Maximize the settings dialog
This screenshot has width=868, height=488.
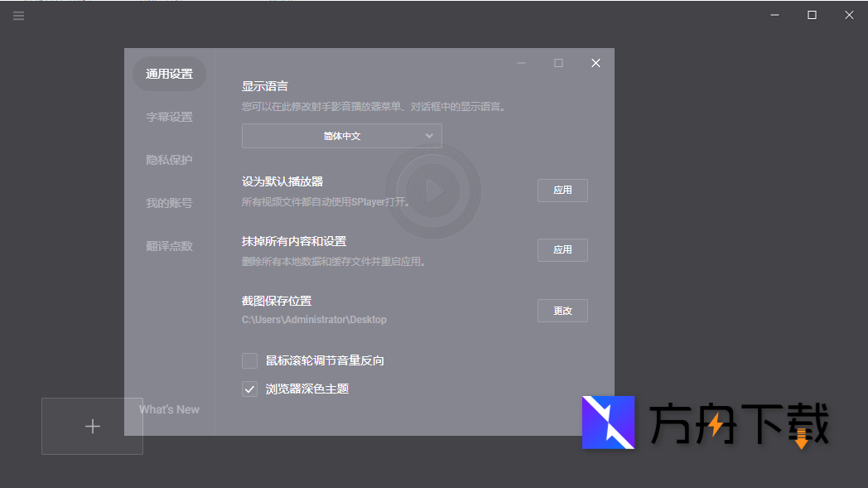coord(557,62)
